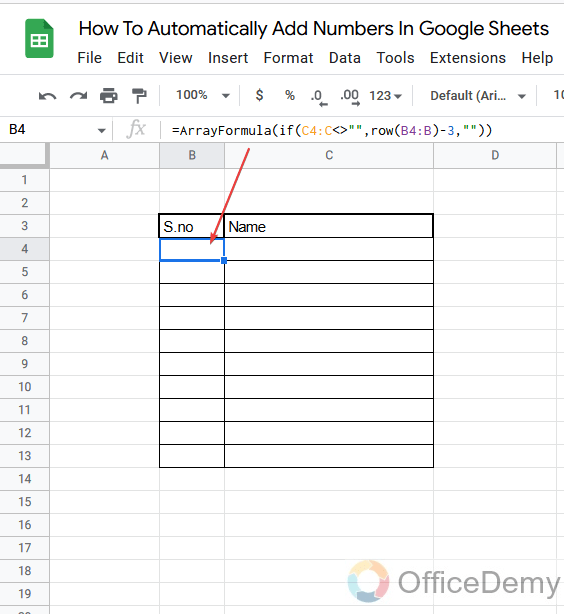This screenshot has height=614, width=564.
Task: Open the Google Sheets home icon
Action: tap(39, 39)
